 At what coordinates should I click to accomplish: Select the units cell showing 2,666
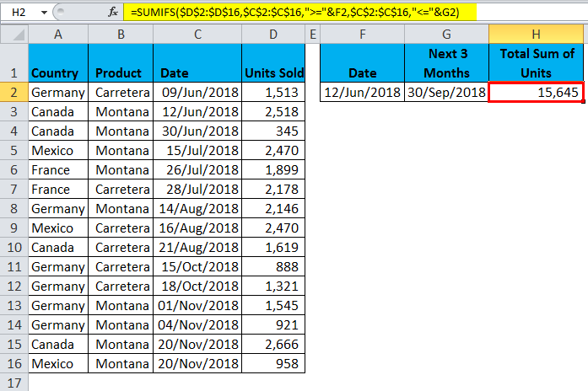[272, 344]
